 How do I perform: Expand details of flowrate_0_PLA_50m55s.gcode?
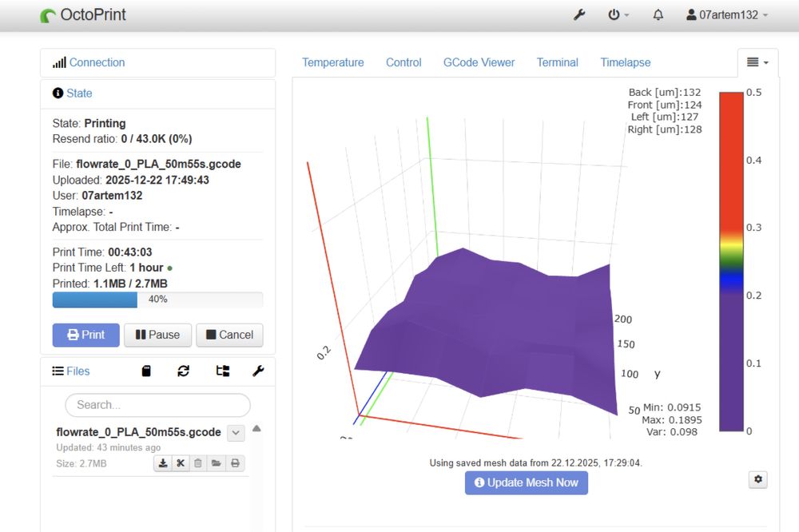pos(236,433)
